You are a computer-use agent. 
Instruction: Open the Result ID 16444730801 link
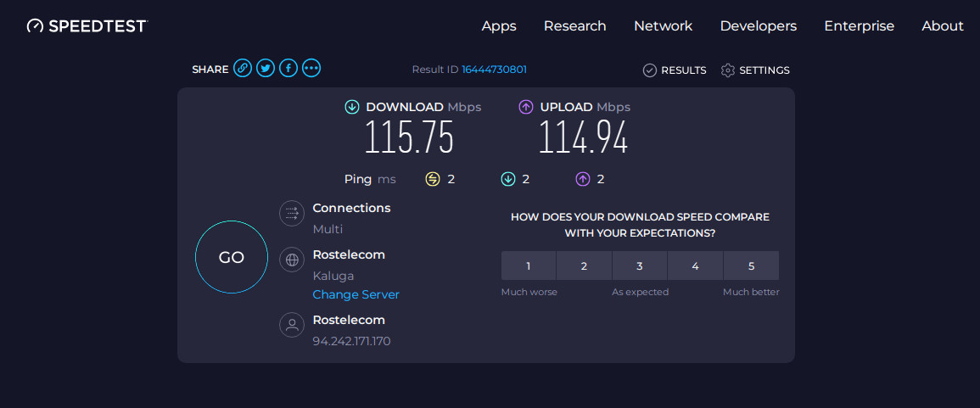pos(495,70)
